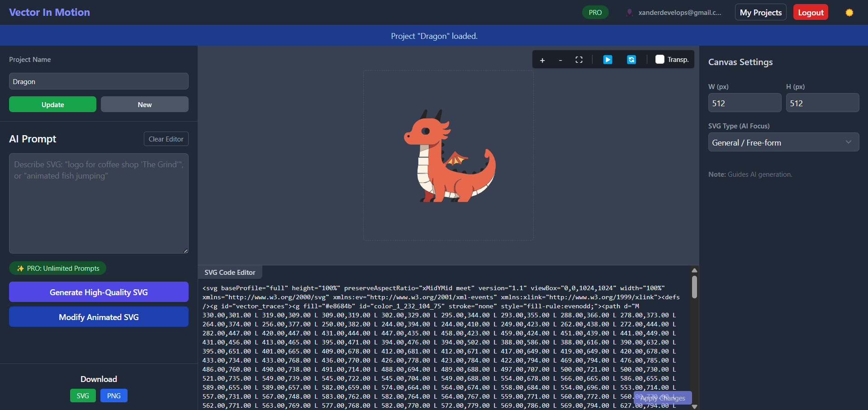868x410 pixels.
Task: Click the 'Project "Dragon" loaded.' notification
Action: tap(434, 36)
